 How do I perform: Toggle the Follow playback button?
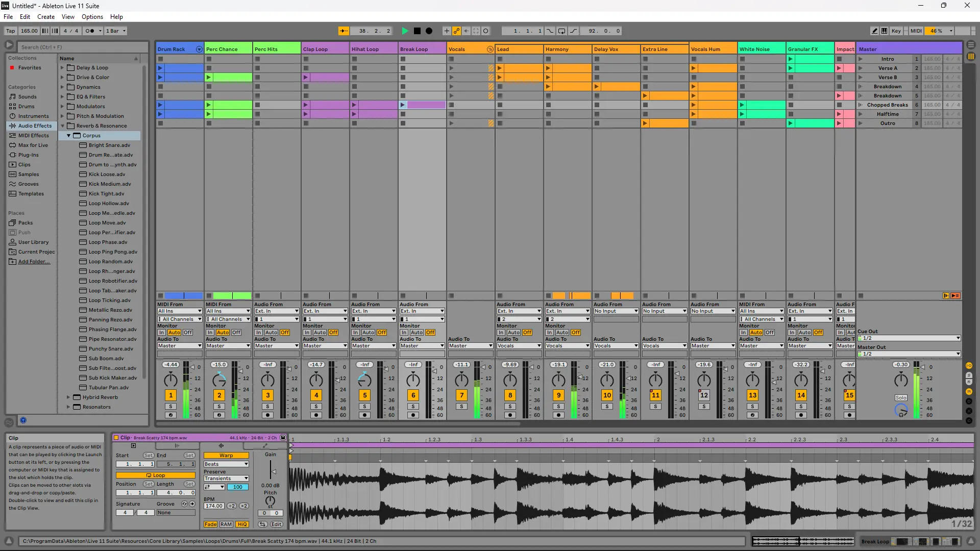(x=344, y=31)
